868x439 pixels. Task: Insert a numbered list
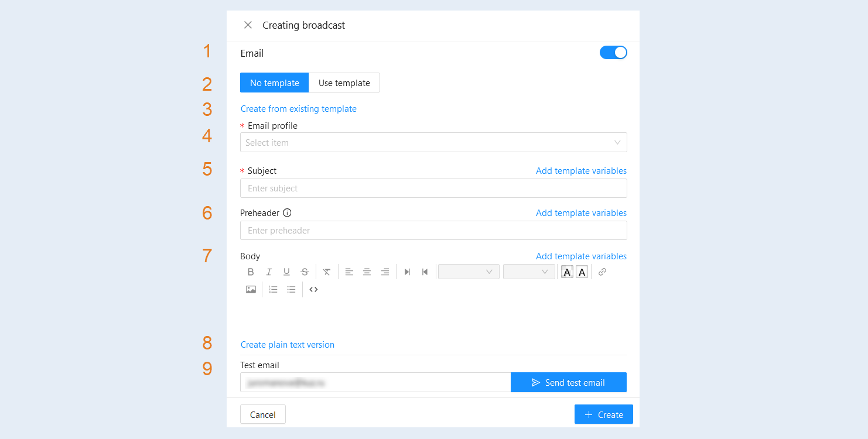[273, 289]
